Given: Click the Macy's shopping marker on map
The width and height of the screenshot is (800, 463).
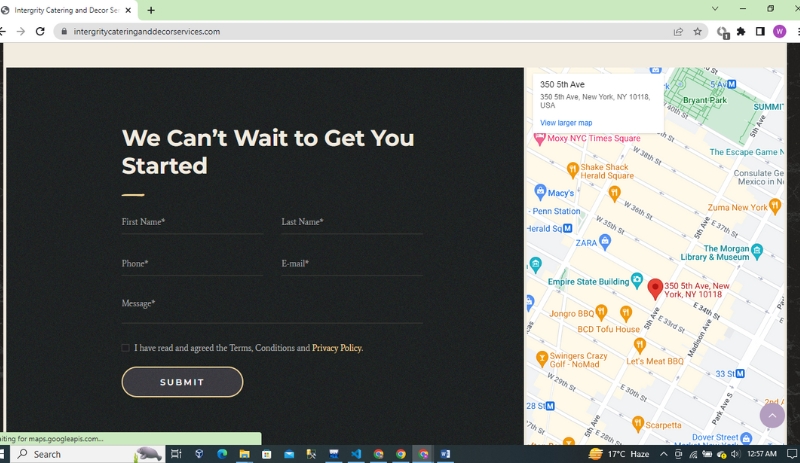Looking at the screenshot, I should pyautogui.click(x=540, y=192).
